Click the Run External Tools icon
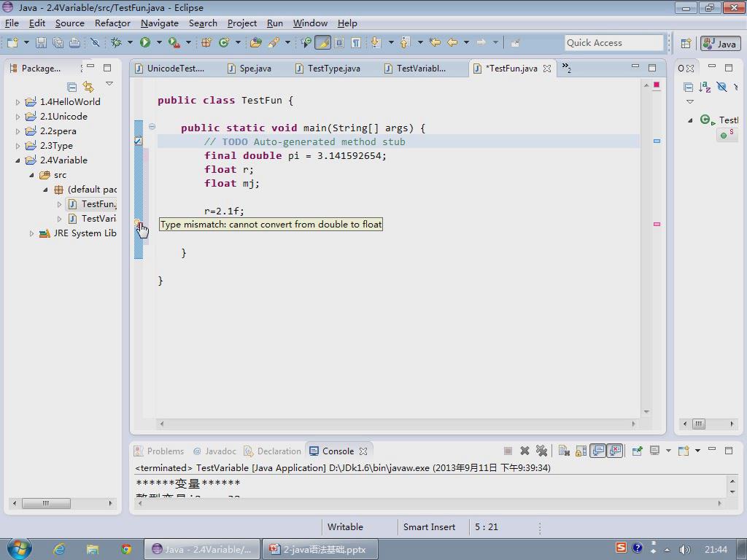747x560 pixels. (x=174, y=43)
